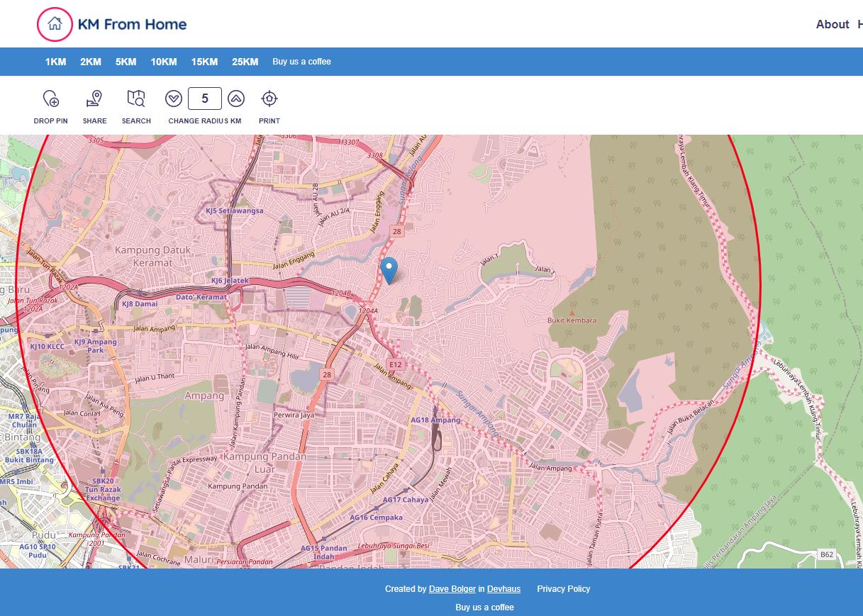Click the Drop Pin icon
Viewport: 863px width, 616px height.
(x=51, y=99)
